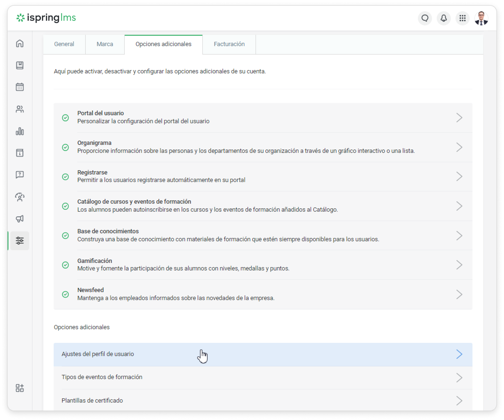Expand the Base de conocimientos chevron
The image size is (504, 420).
tap(459, 236)
